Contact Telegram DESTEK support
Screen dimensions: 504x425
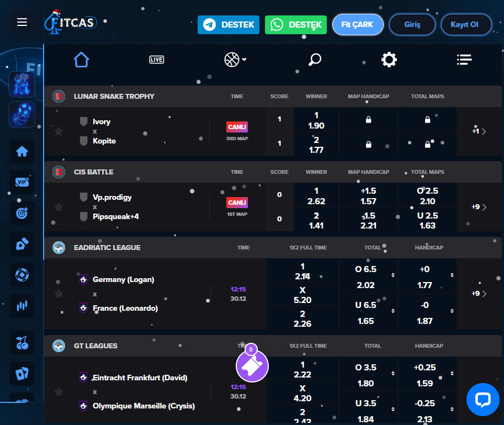click(x=229, y=25)
